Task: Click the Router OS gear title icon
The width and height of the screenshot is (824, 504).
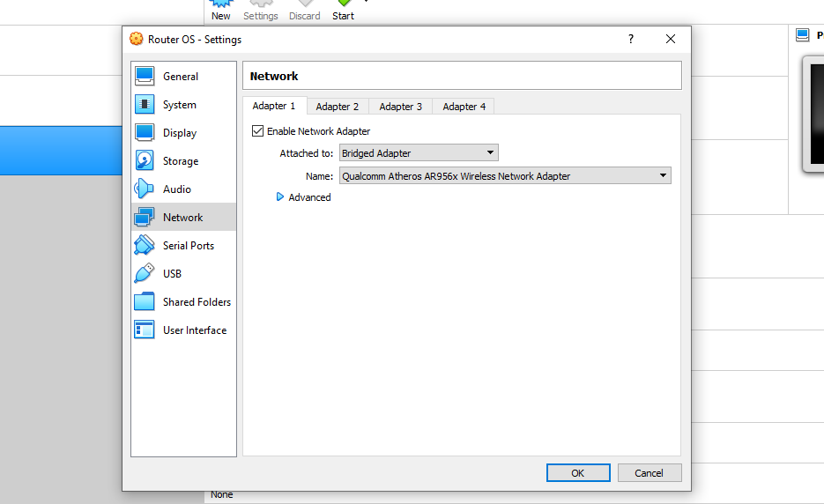Action: [136, 39]
